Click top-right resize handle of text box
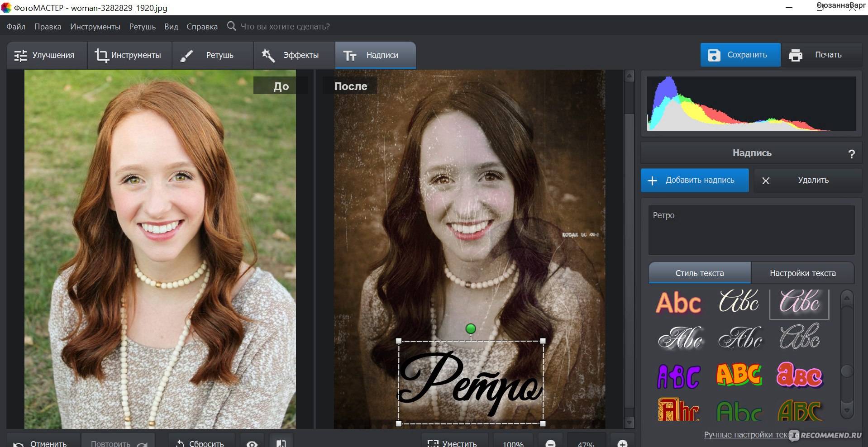This screenshot has height=447, width=868. pyautogui.click(x=543, y=341)
